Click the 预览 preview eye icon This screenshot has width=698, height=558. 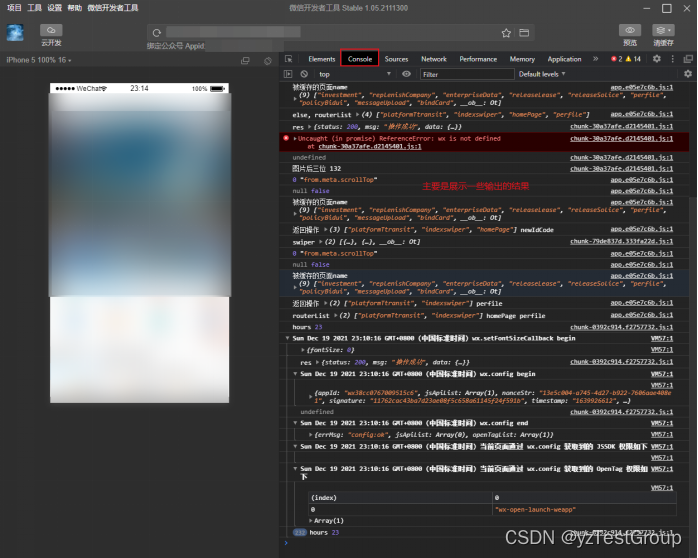630,30
